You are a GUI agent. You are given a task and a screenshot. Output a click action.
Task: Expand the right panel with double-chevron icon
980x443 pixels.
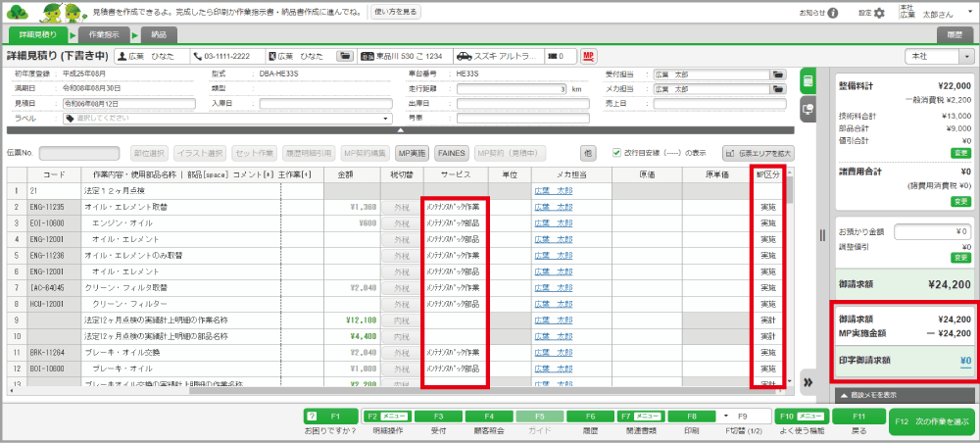click(x=809, y=382)
